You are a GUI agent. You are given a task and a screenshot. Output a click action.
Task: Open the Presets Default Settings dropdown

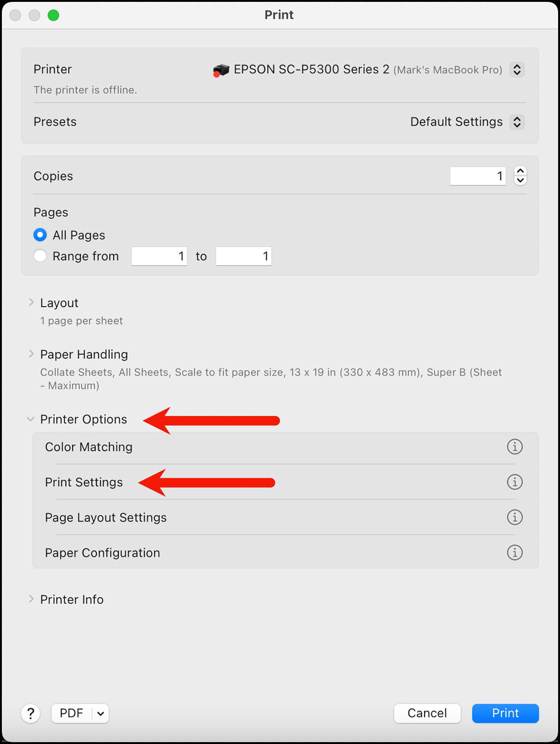[x=517, y=122]
